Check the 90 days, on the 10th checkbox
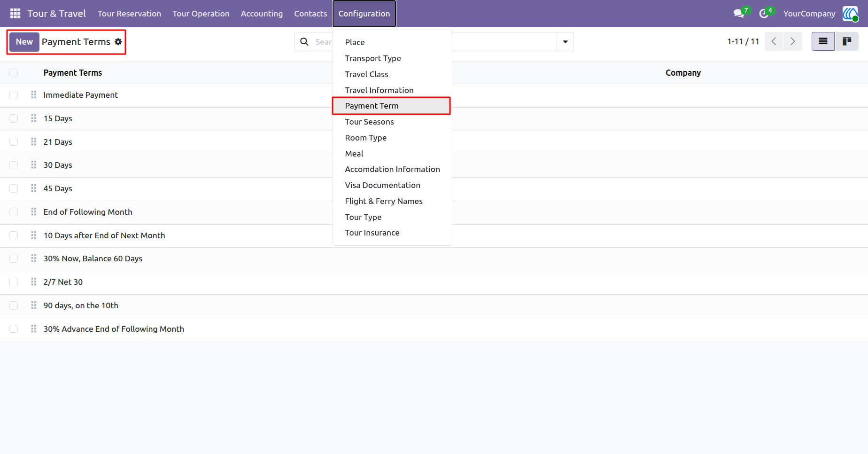868x454 pixels. 14,305
